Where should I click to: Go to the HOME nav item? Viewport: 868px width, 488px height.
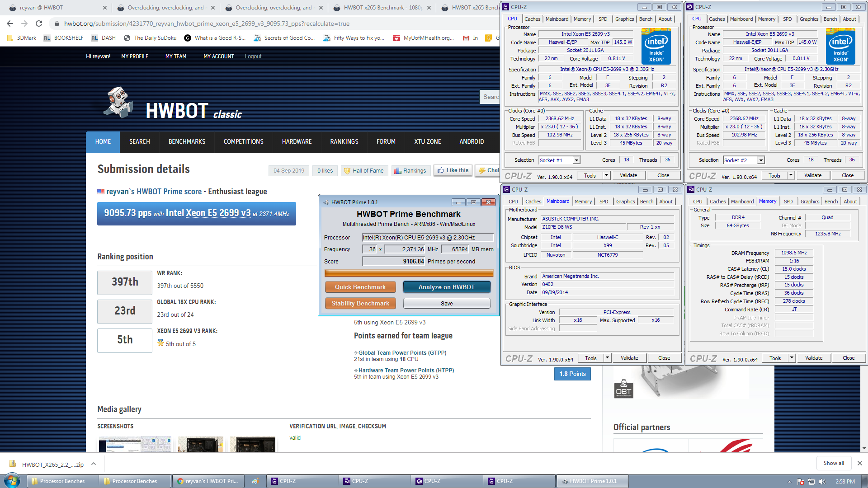coord(103,142)
